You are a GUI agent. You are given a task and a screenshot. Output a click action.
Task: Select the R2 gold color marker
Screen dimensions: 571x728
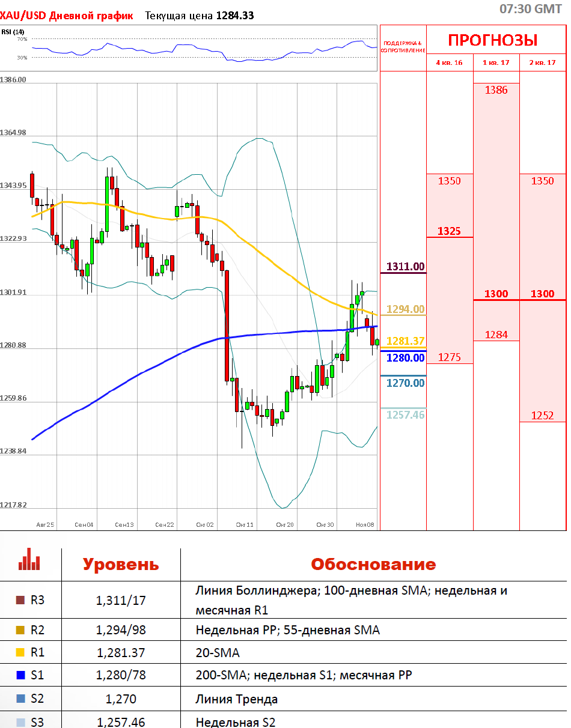click(20, 630)
